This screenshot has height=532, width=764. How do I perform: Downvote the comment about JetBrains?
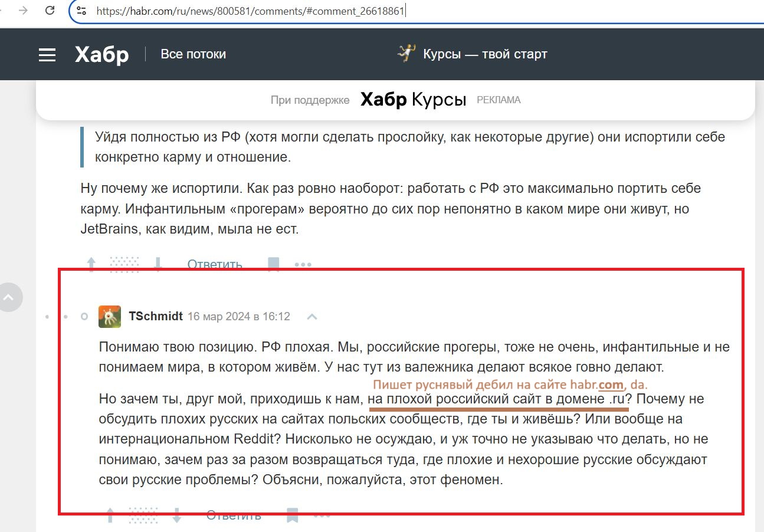point(158,264)
